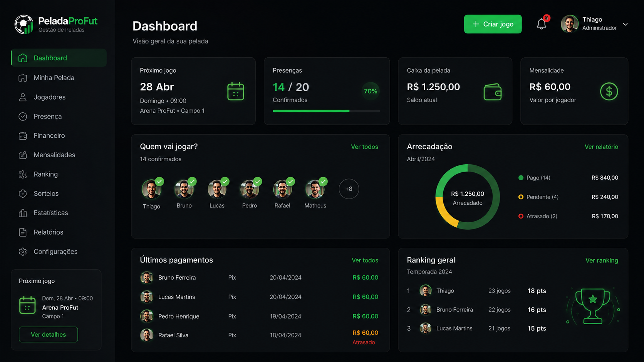This screenshot has width=644, height=362.
Task: Click the wallet icon in Caixa da pelada
Action: pyautogui.click(x=493, y=92)
